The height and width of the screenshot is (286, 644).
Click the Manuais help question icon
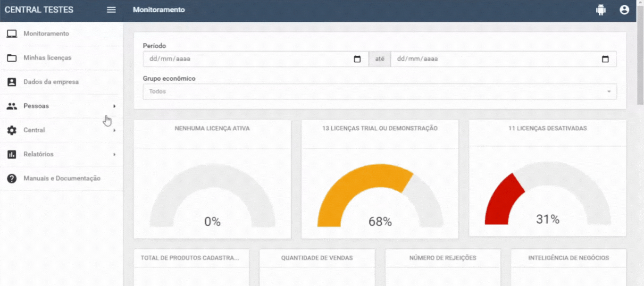click(12, 178)
